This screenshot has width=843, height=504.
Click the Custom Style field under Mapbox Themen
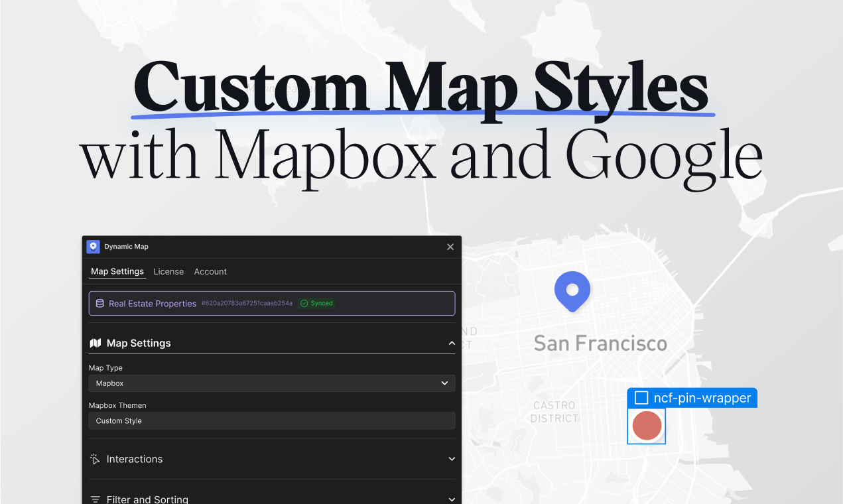click(x=272, y=420)
